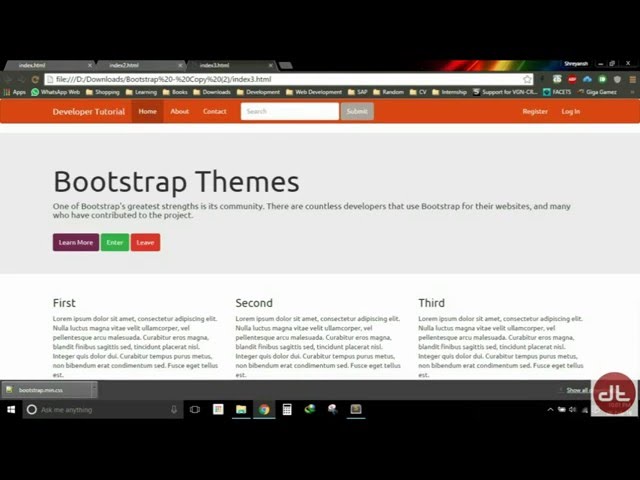Screen dimensions: 640x480
Task: Click the Submit button in navbar
Action: click(x=357, y=111)
